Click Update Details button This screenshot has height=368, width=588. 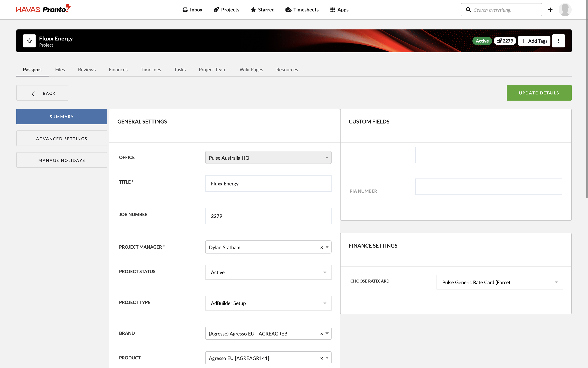539,93
